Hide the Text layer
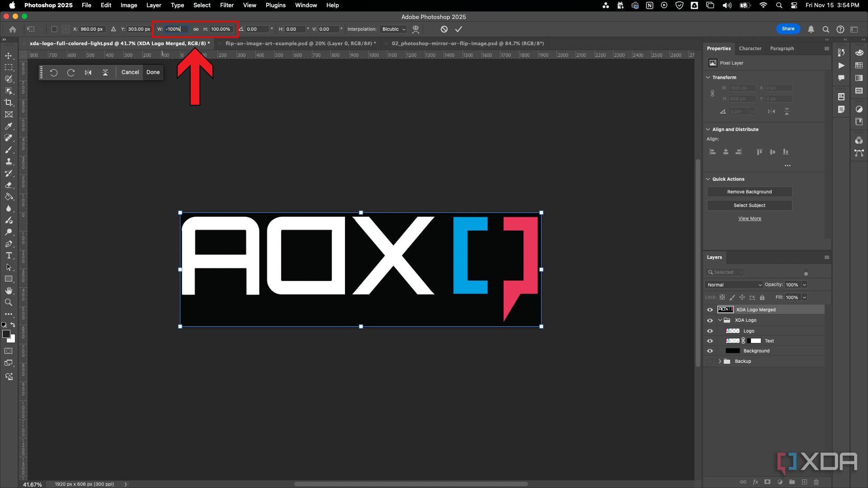The height and width of the screenshot is (488, 868). [710, 341]
